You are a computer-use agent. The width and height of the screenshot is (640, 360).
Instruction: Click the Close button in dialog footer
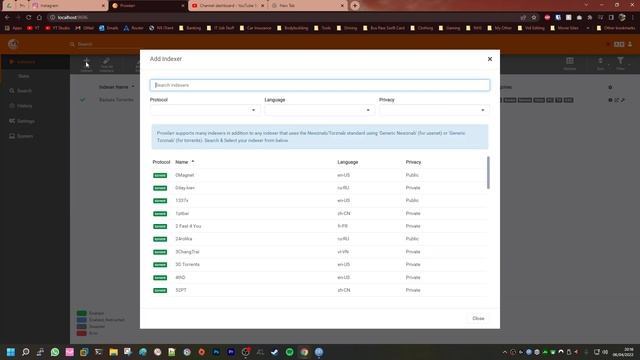click(x=478, y=318)
